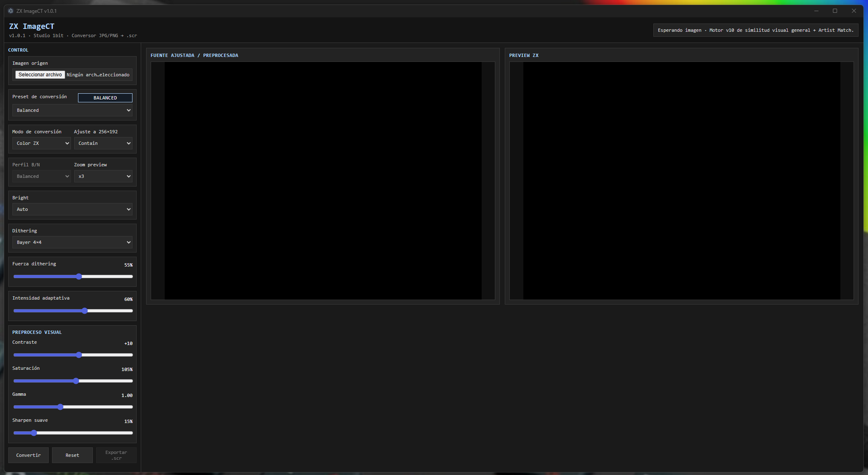Image resolution: width=868 pixels, height=475 pixels.
Task: Adjust the Intensidad adaptativa slider
Action: pos(85,311)
